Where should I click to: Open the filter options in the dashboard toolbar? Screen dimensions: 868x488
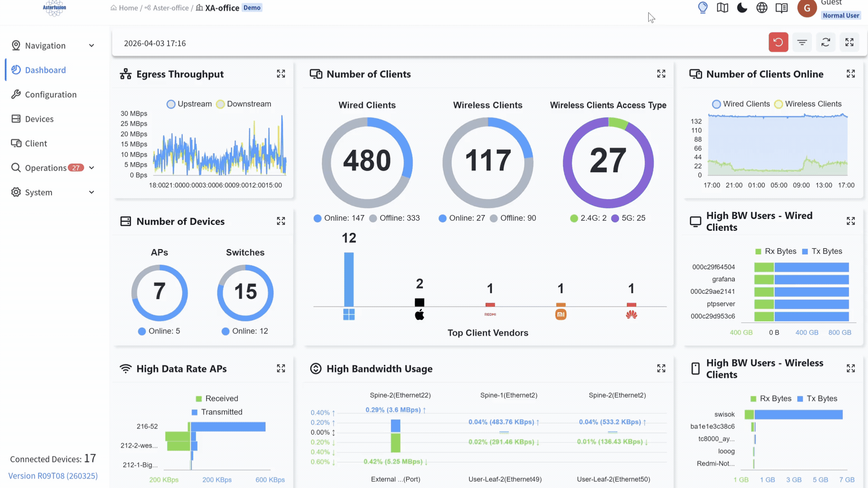point(802,42)
